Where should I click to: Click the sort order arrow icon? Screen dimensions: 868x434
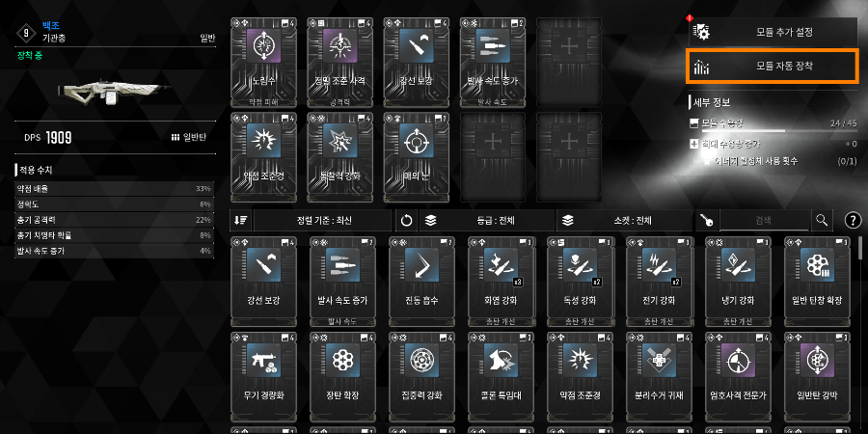241,220
